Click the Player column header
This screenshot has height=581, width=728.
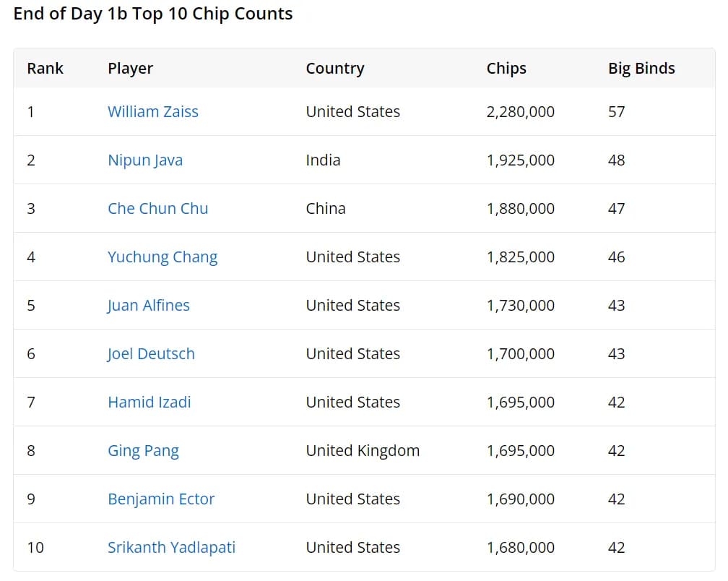(130, 69)
